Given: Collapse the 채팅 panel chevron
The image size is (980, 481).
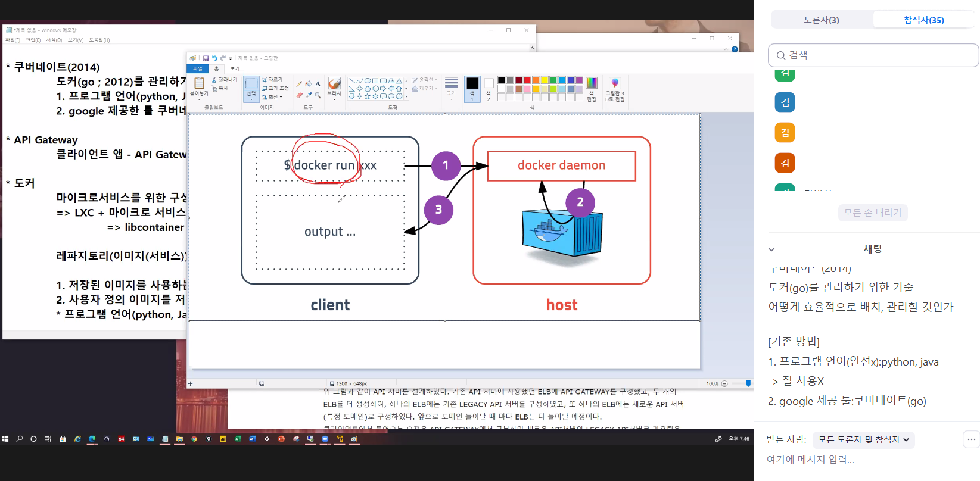Looking at the screenshot, I should pos(771,249).
